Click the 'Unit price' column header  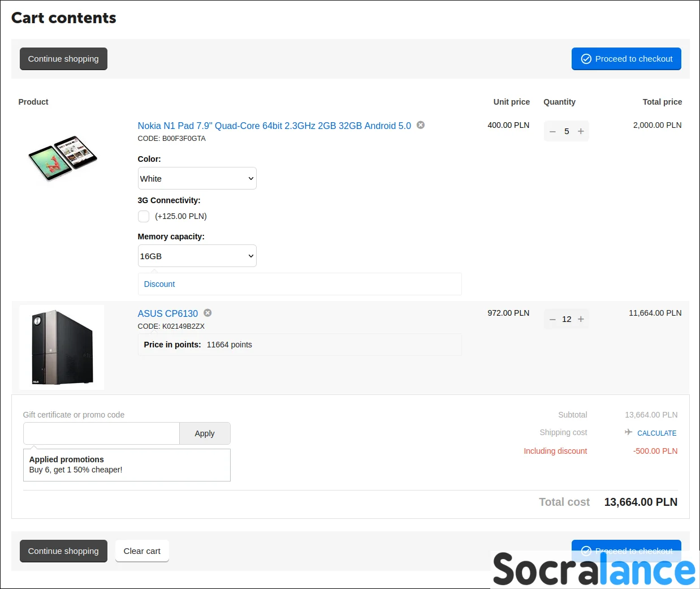point(512,102)
